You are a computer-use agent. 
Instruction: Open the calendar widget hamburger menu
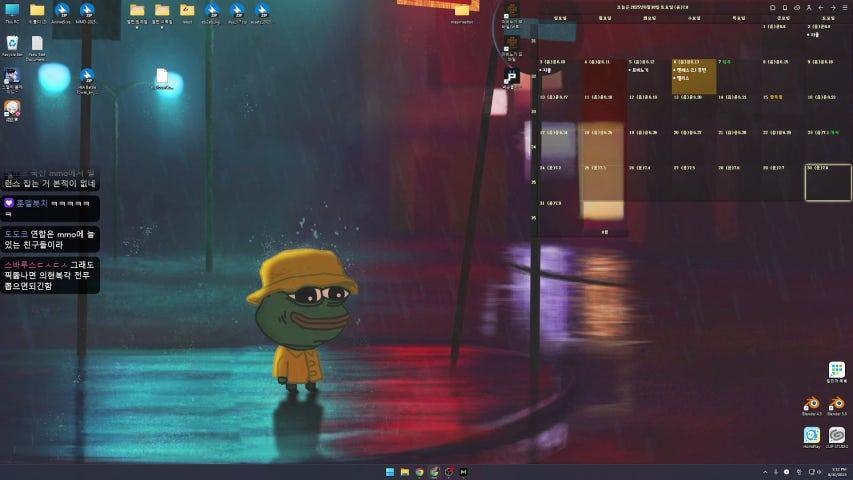[844, 8]
